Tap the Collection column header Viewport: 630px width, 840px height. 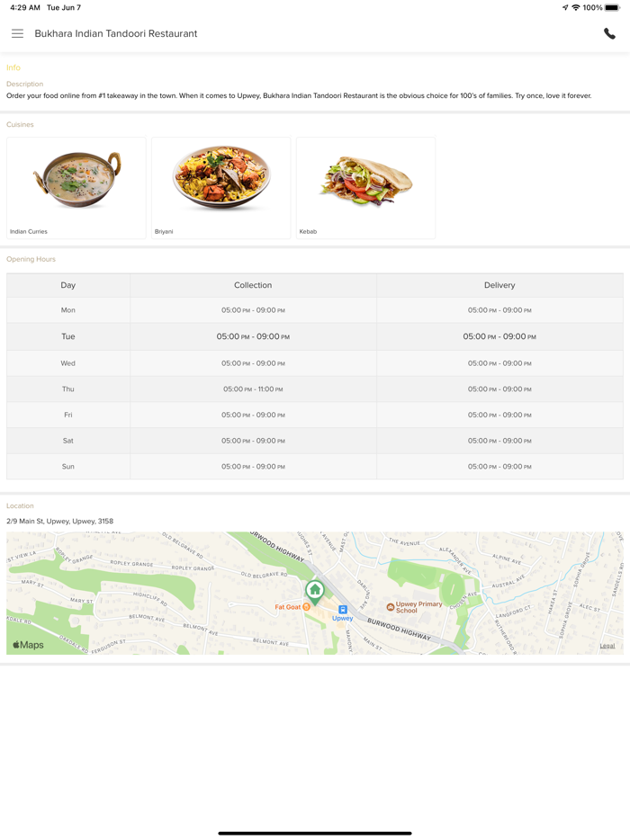(x=253, y=285)
